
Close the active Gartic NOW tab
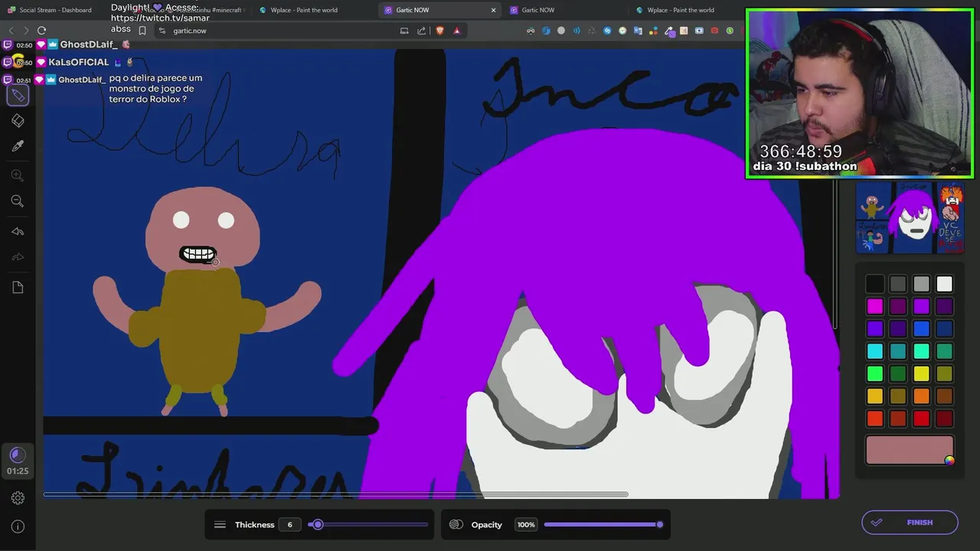493,10
